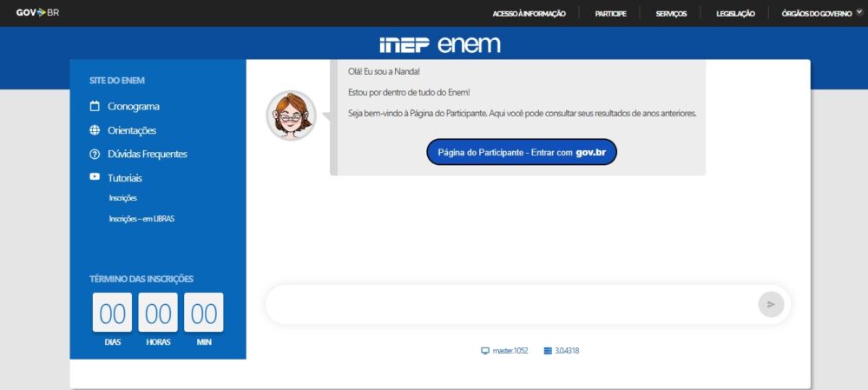This screenshot has width=868, height=390.
Task: Go to the Cronograma page
Action: click(x=134, y=106)
